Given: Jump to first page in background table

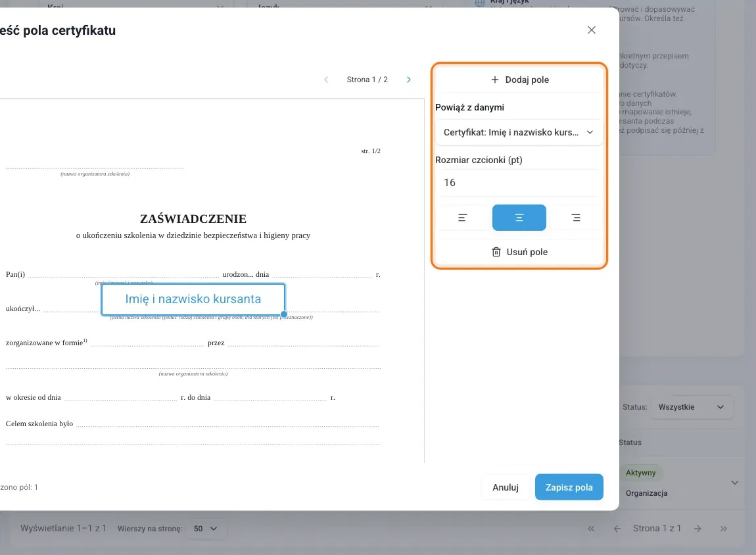Looking at the screenshot, I should [591, 529].
